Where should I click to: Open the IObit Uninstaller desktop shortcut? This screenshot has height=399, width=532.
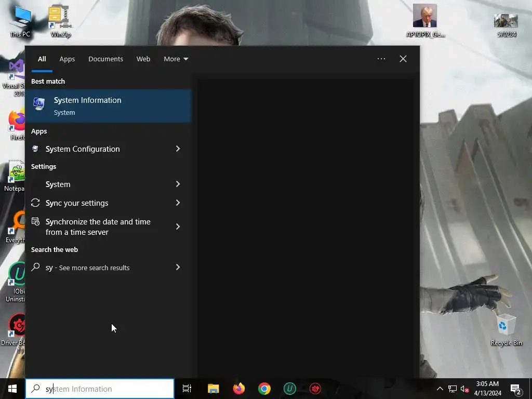tap(15, 282)
